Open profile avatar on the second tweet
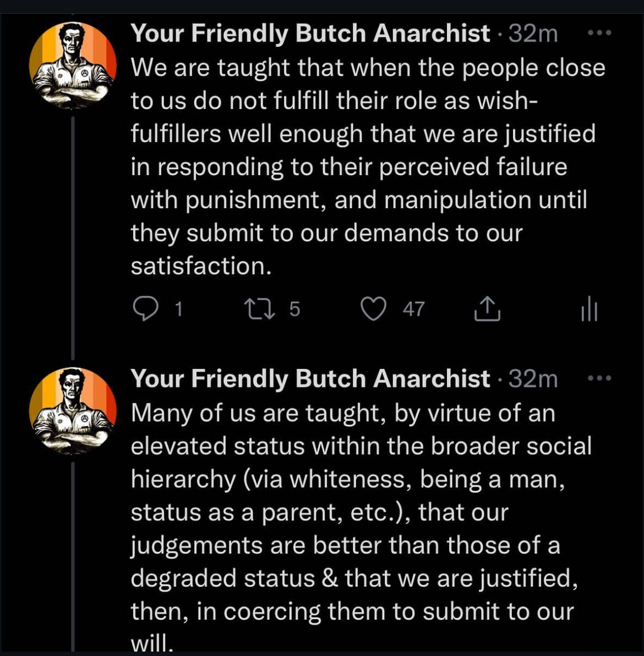The height and width of the screenshot is (656, 644). point(73,411)
